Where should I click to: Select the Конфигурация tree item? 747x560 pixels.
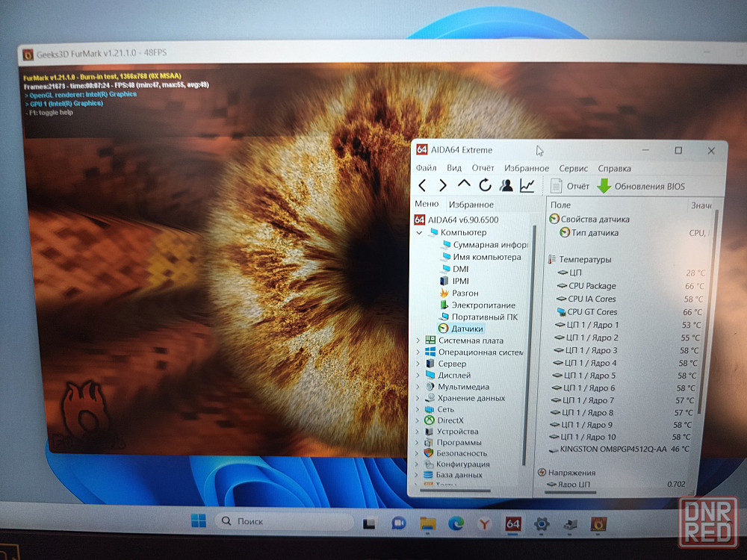[x=456, y=464]
